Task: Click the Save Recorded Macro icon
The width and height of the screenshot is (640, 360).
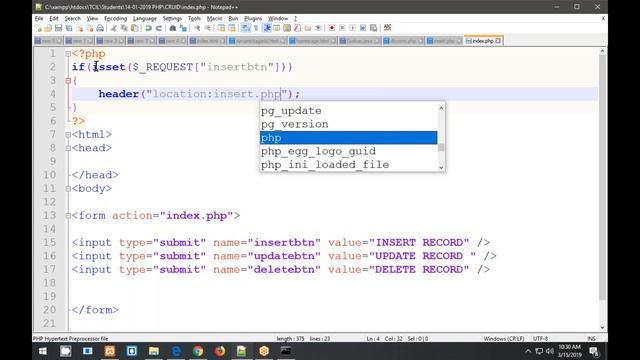Action: pos(373,28)
